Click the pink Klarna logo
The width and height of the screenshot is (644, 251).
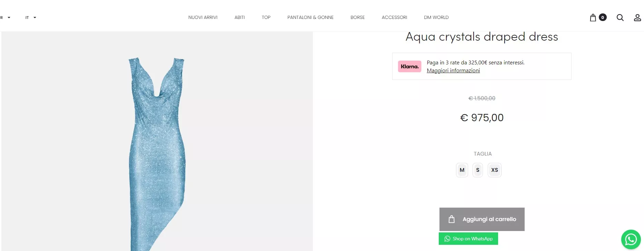tap(409, 66)
